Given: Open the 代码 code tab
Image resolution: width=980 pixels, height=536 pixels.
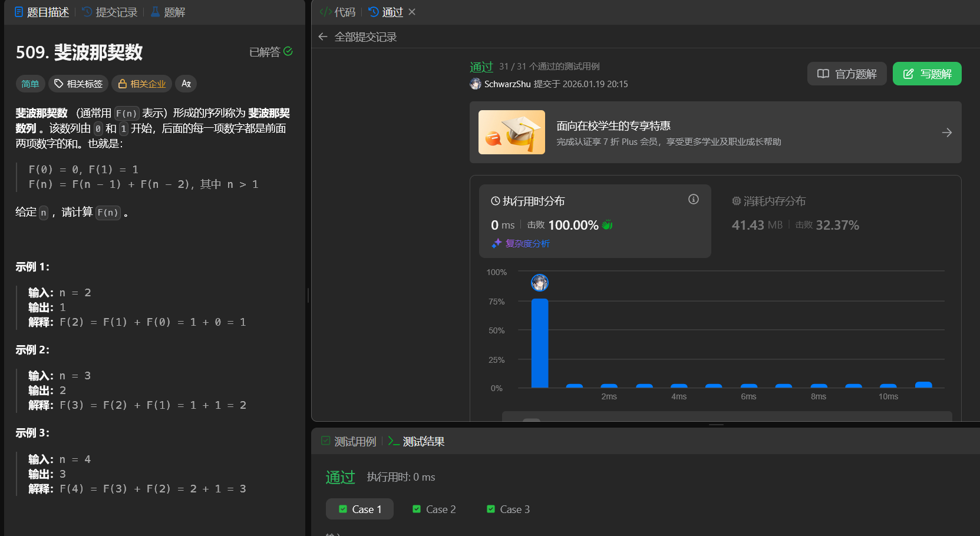Looking at the screenshot, I should pyautogui.click(x=338, y=12).
